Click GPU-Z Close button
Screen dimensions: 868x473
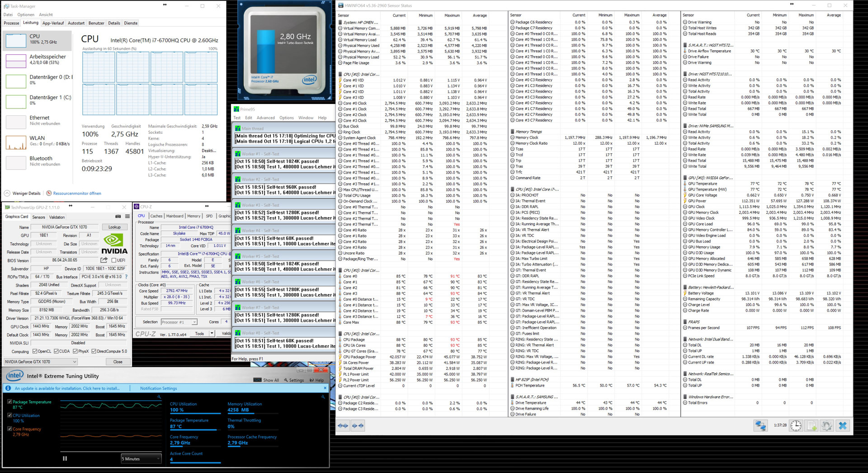pos(118,362)
